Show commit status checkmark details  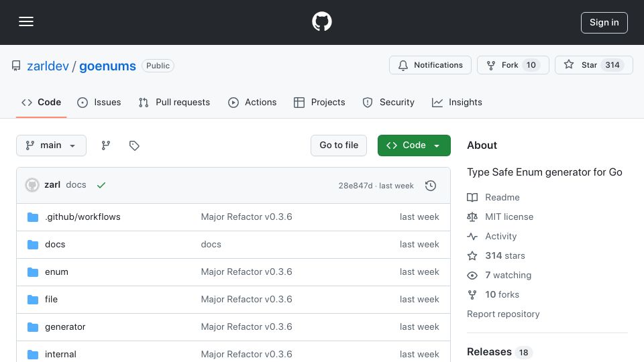pos(101,186)
